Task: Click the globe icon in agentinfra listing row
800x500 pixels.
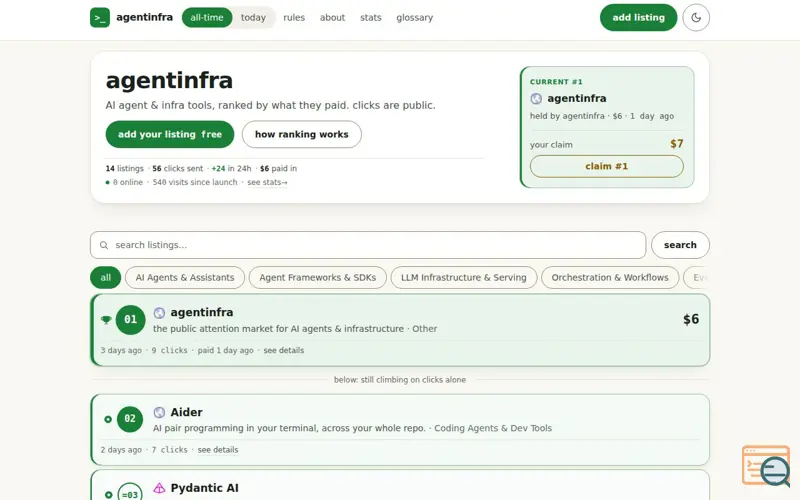Action: click(159, 313)
